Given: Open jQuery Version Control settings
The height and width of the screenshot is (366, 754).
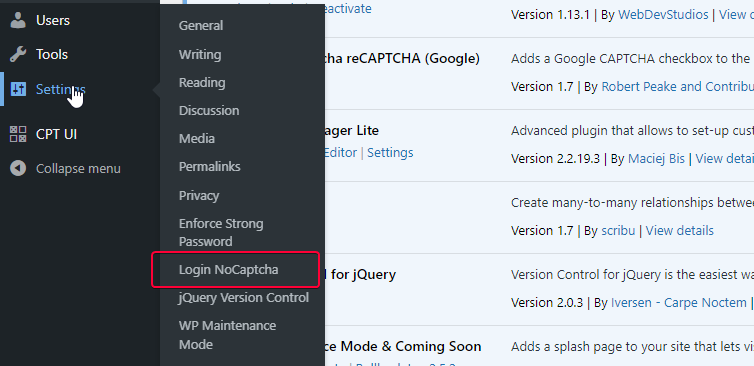Looking at the screenshot, I should click(x=244, y=298).
